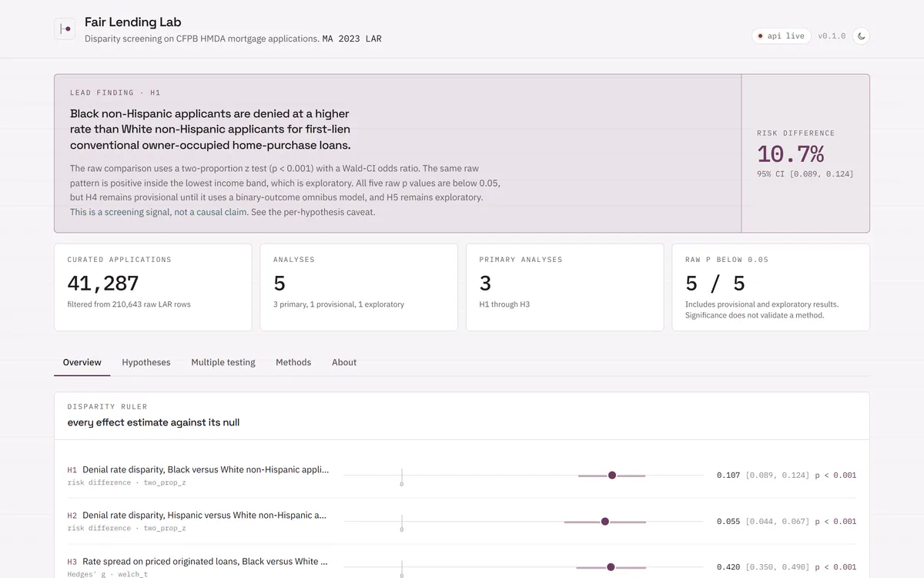Viewport: 924px width, 578px height.
Task: Go to the Methods tab
Action: click(293, 362)
